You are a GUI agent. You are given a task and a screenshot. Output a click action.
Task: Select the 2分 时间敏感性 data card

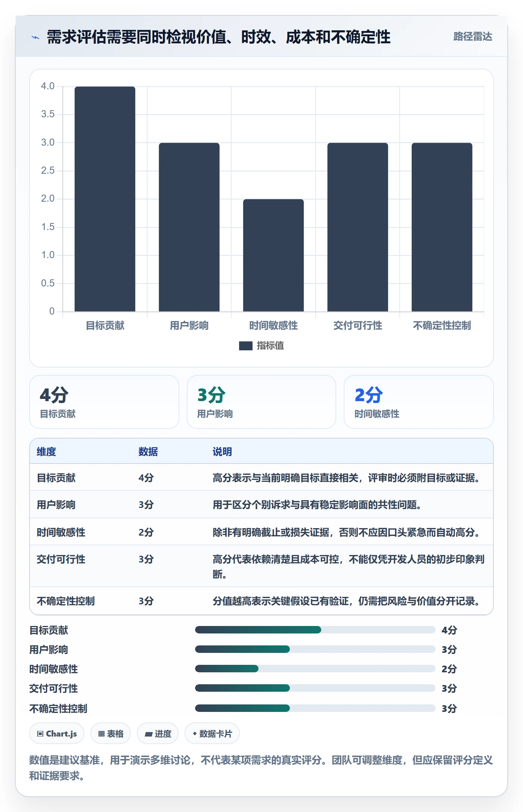click(419, 402)
